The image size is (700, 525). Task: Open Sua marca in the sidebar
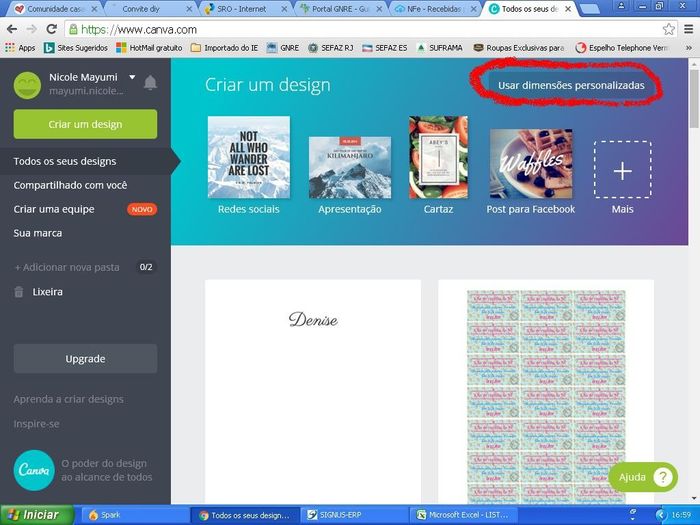pos(38,233)
